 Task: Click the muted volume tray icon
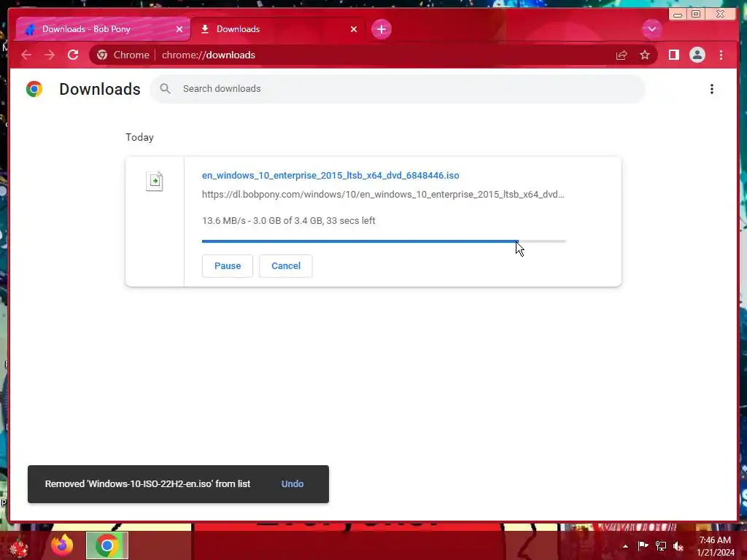[x=678, y=546]
